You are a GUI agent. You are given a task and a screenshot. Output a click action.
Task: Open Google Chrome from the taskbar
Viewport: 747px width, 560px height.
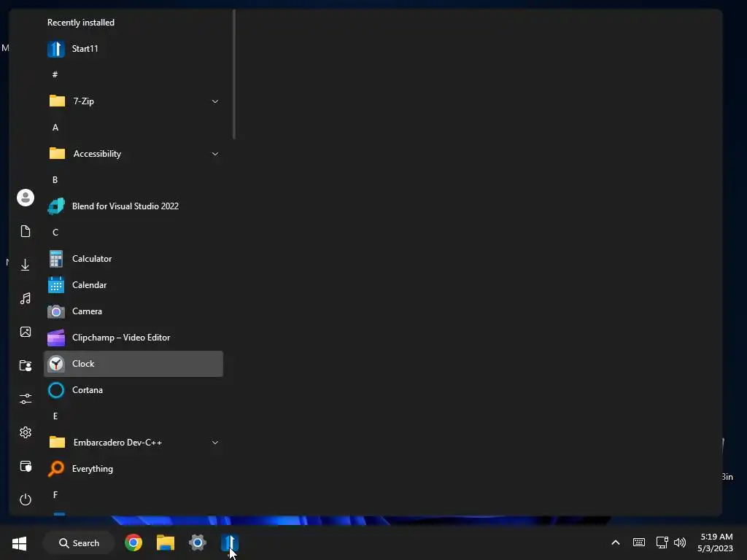[x=133, y=542]
